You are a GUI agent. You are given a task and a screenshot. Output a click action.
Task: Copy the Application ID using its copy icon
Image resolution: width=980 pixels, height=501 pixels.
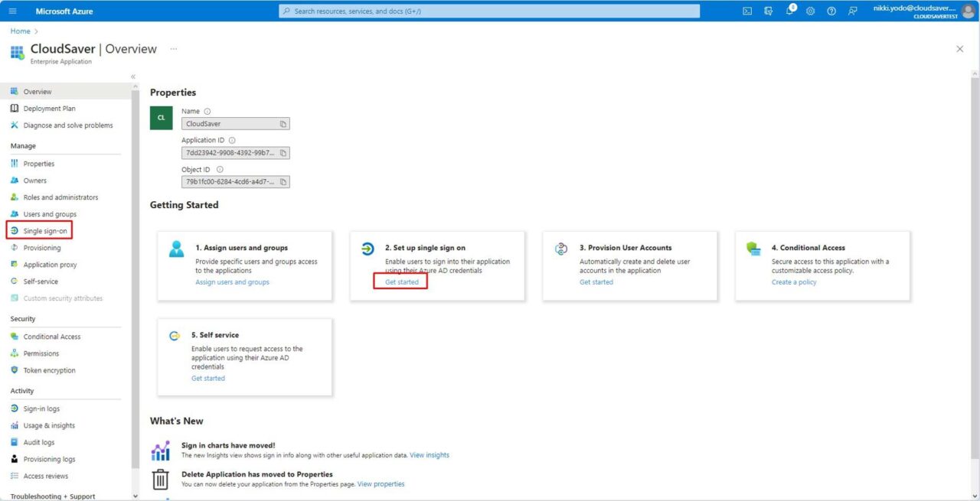(x=283, y=152)
